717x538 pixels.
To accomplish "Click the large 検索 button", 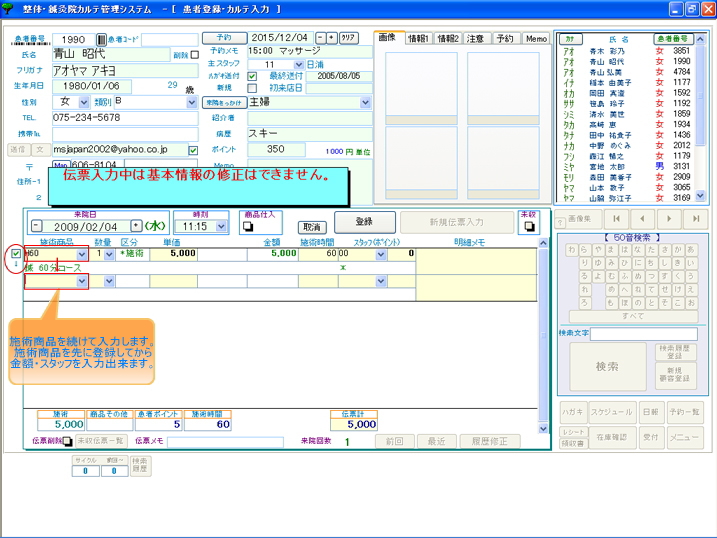I will coord(607,366).
